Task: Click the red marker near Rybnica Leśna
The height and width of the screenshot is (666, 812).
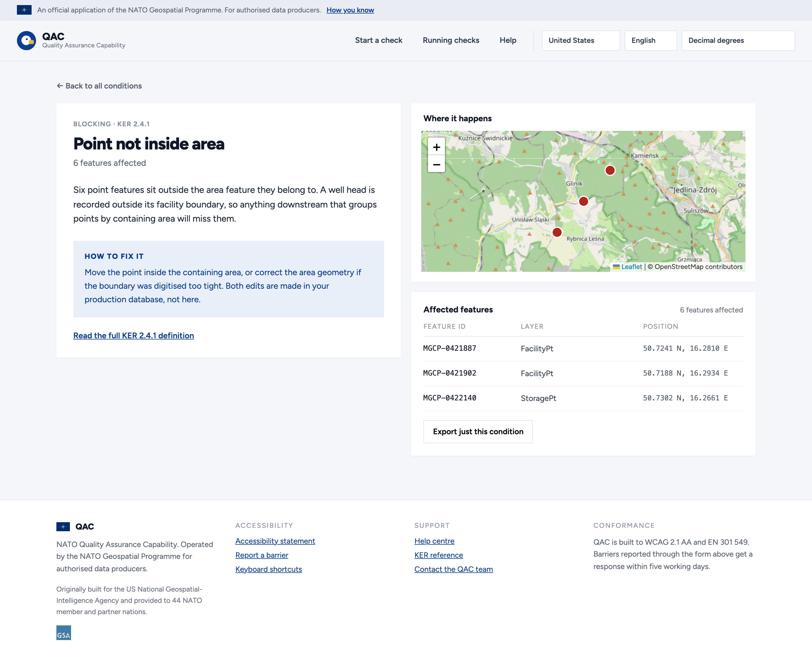Action: 557,232
